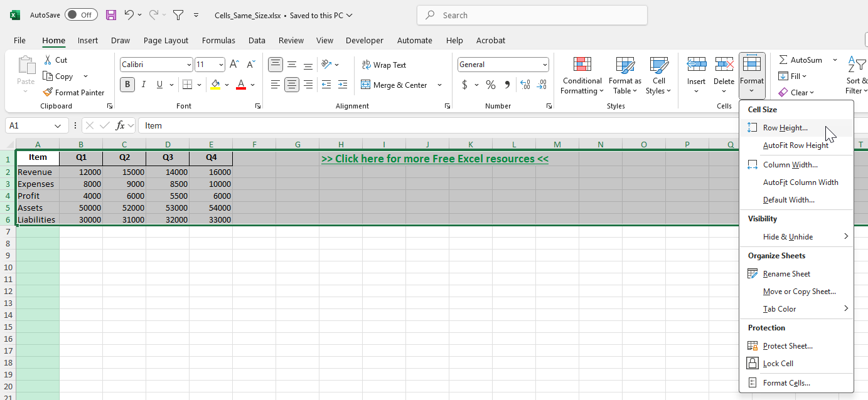Screen dimensions: 868x400
Task: Apply Accounting dollar number format
Action: click(464, 85)
